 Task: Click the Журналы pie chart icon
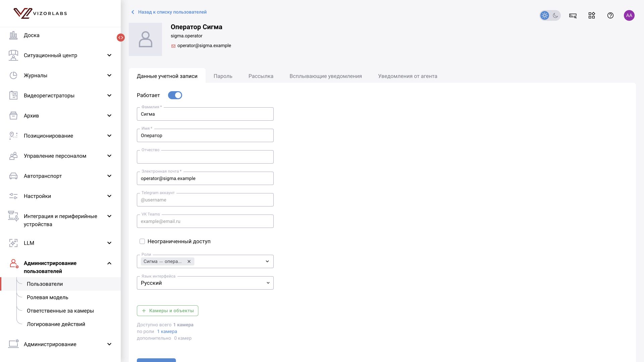click(13, 75)
